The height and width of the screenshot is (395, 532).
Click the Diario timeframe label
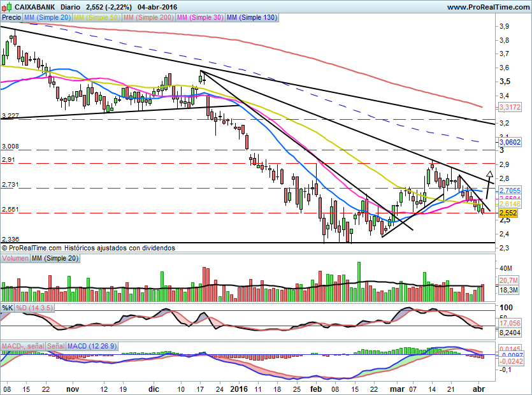[x=70, y=7]
